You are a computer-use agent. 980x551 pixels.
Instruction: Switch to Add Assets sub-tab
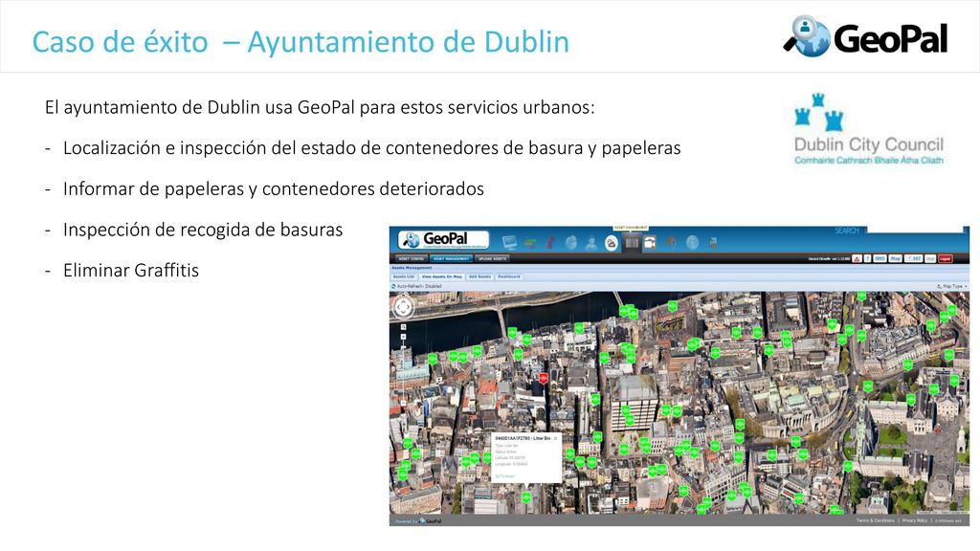(x=479, y=276)
